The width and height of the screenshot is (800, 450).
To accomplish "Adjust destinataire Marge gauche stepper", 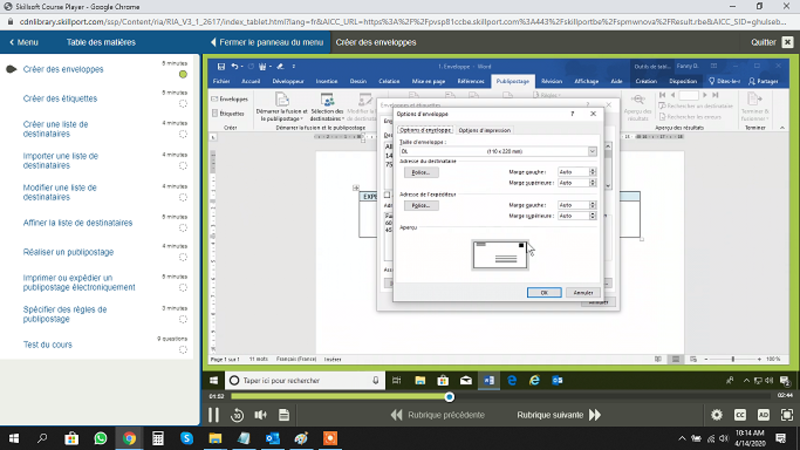I will point(592,172).
